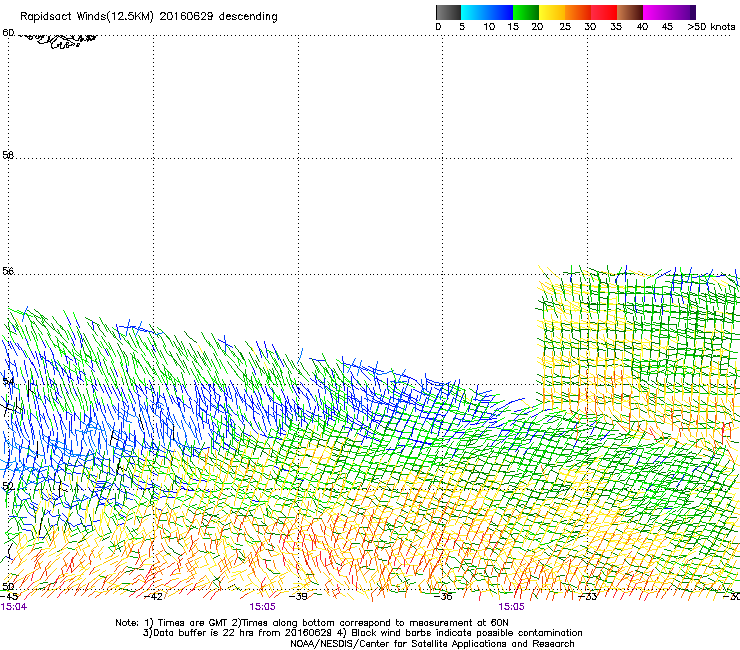The height and width of the screenshot is (650, 740).
Task: Click the longitude label '-33'
Action: pyautogui.click(x=588, y=596)
